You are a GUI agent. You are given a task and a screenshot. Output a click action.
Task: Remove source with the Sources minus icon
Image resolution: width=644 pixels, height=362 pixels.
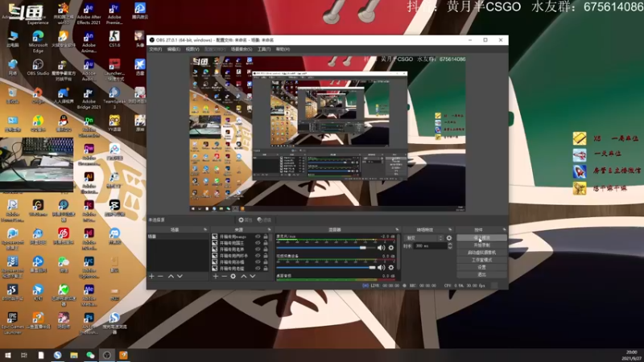coord(225,276)
